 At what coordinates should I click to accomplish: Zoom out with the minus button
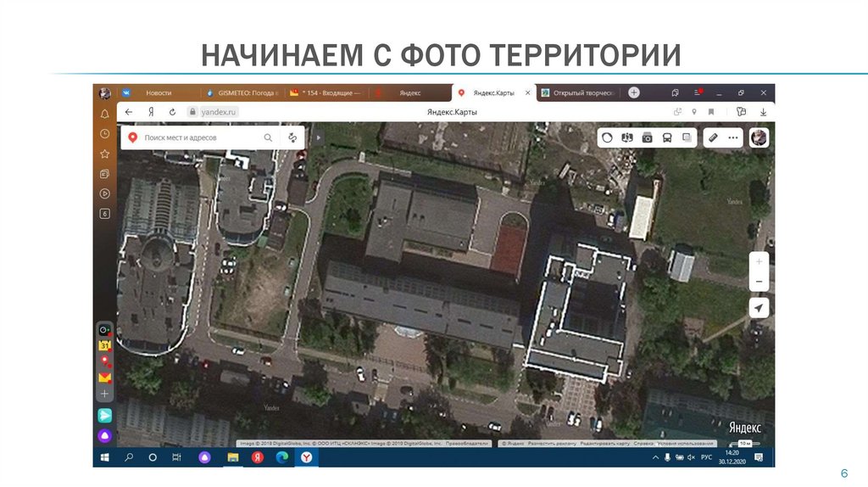click(759, 283)
